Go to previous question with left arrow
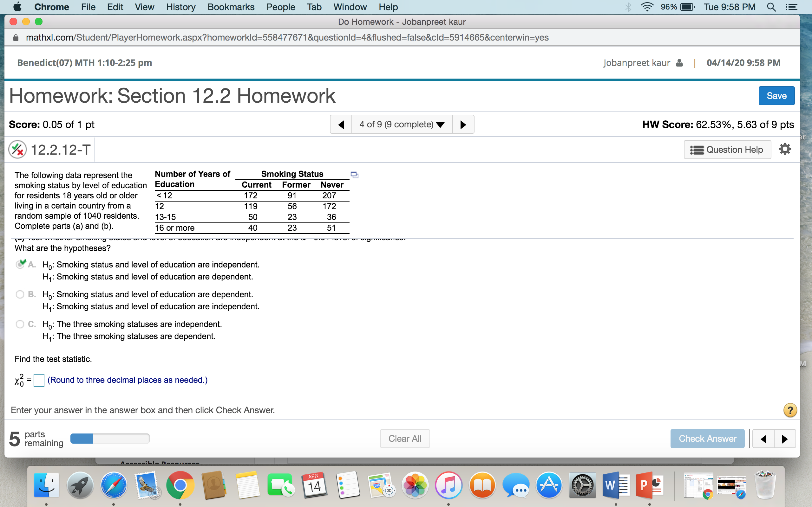Viewport: 812px width, 507px height. 341,125
